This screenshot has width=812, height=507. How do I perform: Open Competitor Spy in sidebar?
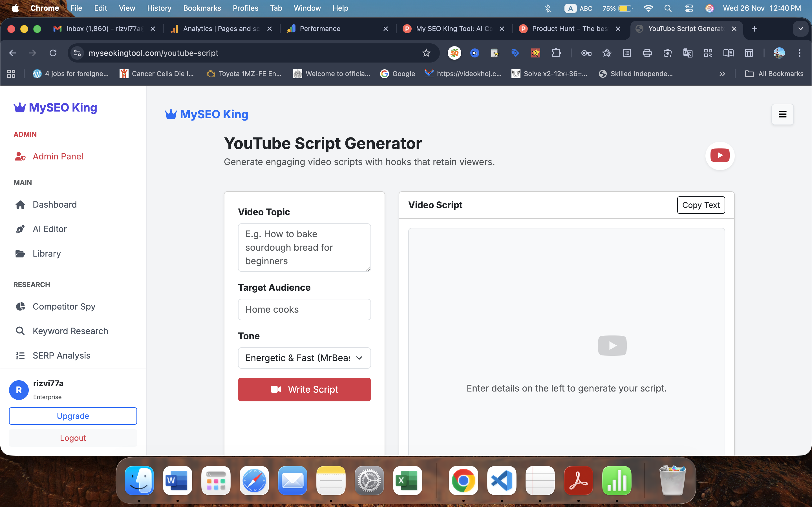click(64, 306)
